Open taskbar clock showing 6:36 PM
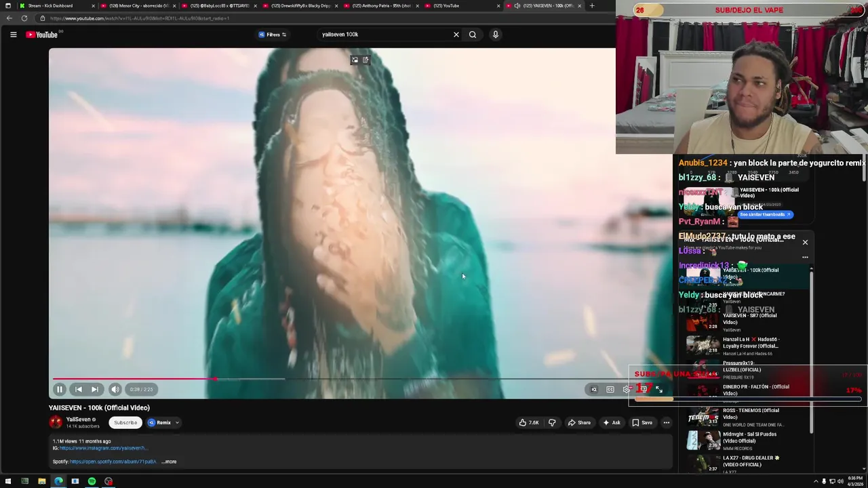The image size is (868, 488). tap(854, 481)
